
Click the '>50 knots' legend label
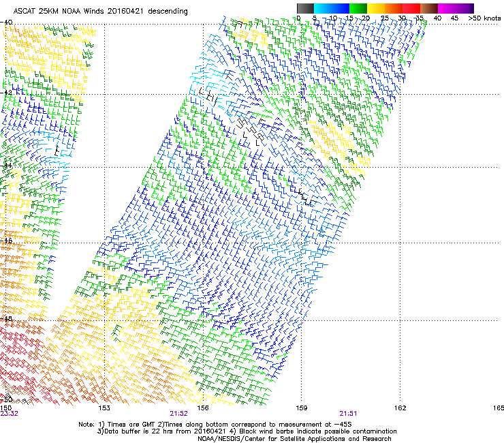coord(484,18)
